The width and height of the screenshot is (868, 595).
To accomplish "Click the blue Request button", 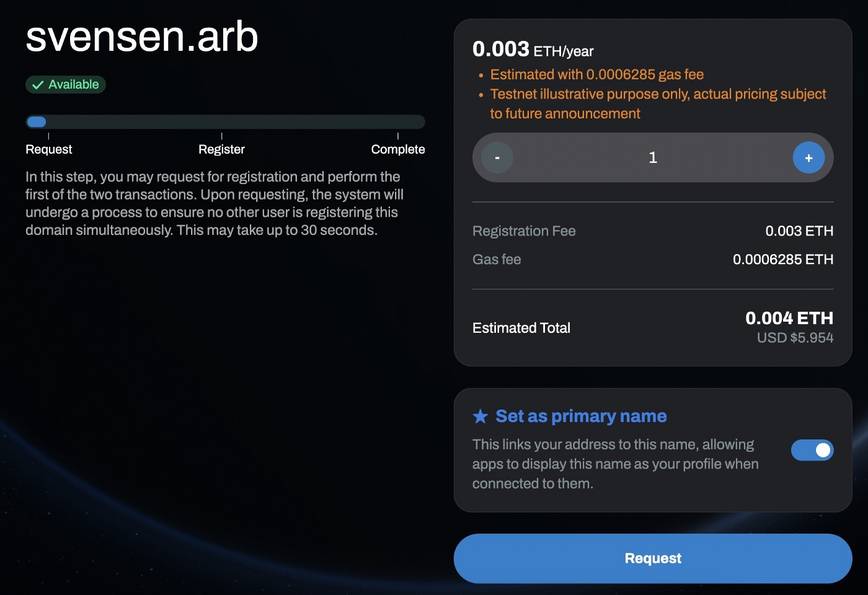I will tap(653, 558).
